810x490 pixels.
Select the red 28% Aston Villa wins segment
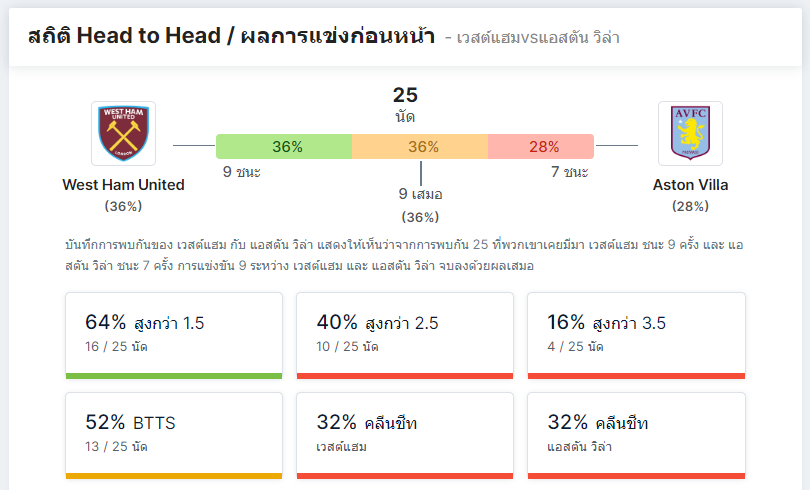(541, 147)
